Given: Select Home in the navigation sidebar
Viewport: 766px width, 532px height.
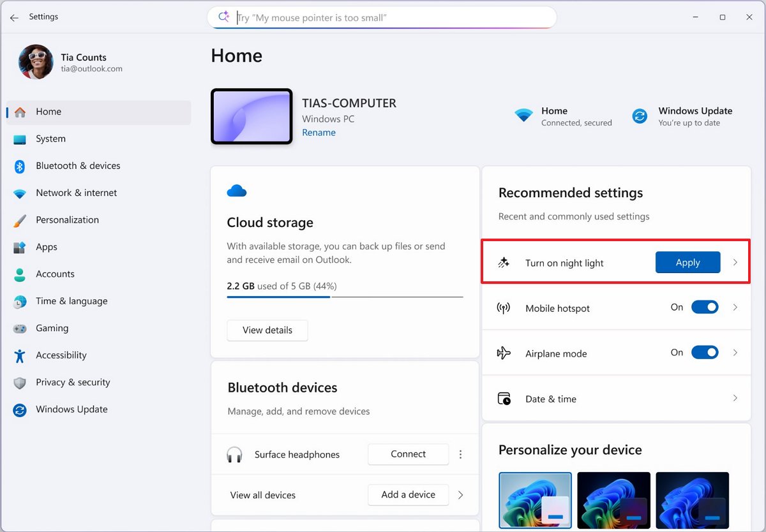Looking at the screenshot, I should coord(49,111).
